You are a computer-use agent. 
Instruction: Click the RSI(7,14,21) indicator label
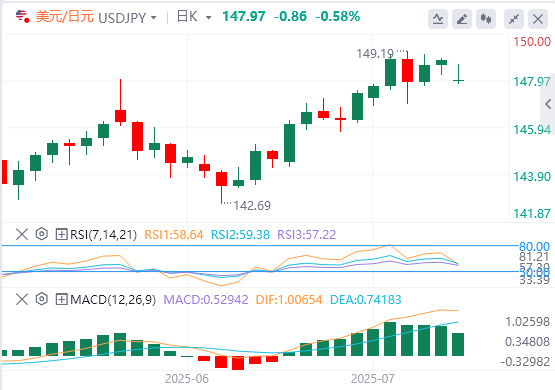pyautogui.click(x=103, y=234)
